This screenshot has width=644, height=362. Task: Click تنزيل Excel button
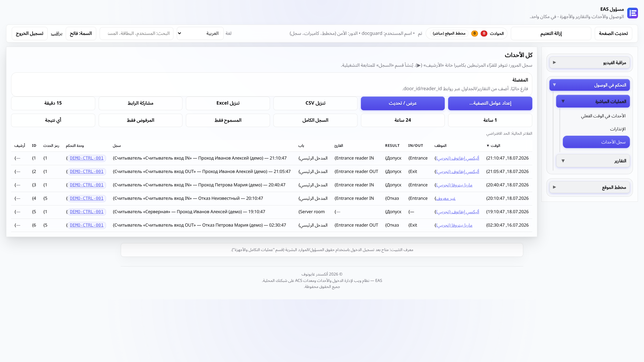pos(228,103)
